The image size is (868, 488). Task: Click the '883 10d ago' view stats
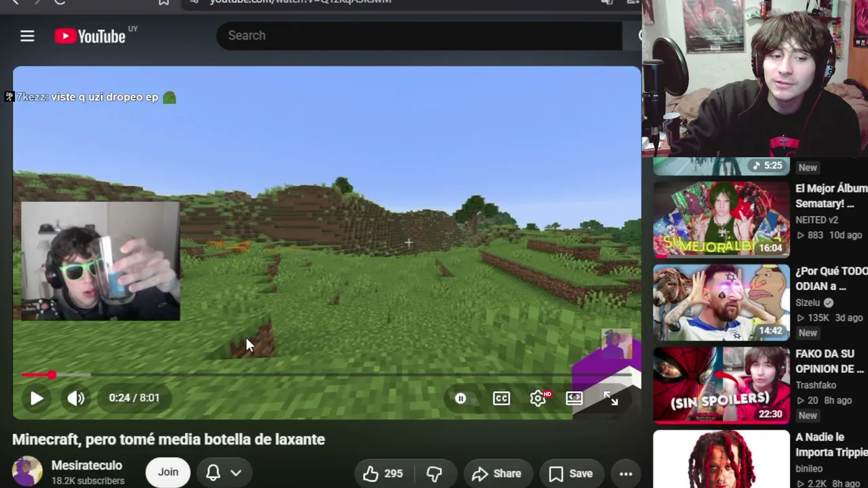click(829, 235)
